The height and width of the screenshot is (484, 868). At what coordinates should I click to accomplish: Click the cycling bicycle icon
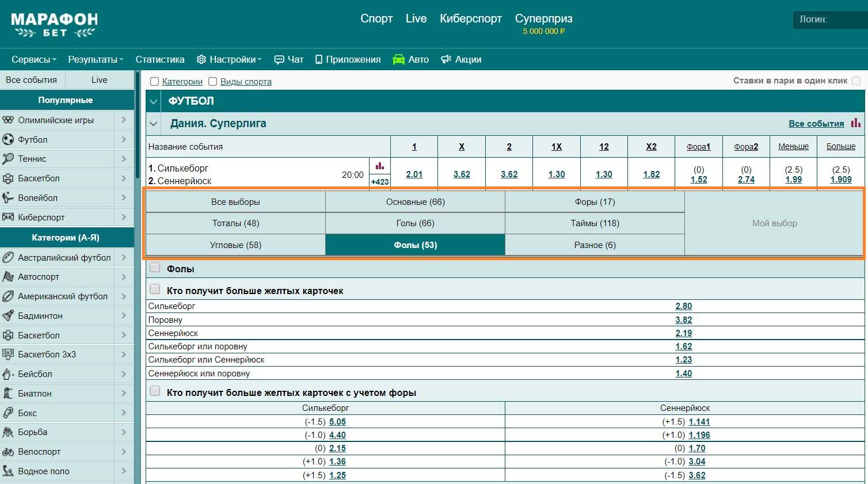8,452
